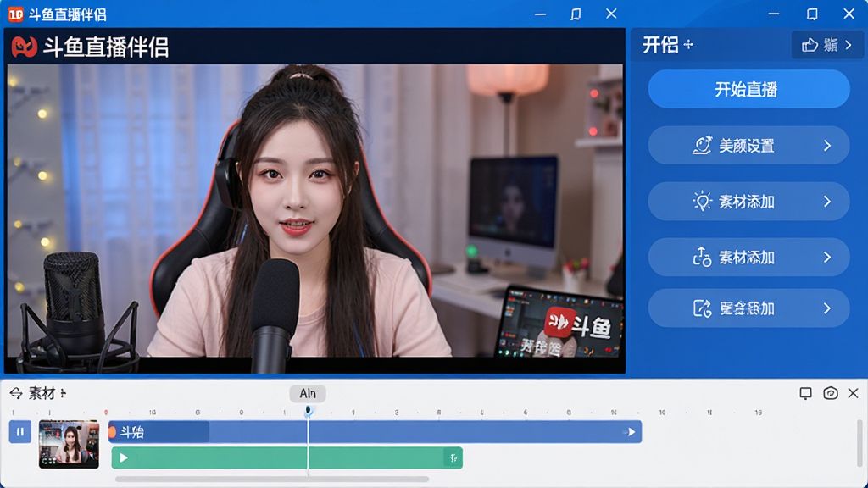Expand the chevron beside the thumbs-up icon
Viewport: 868px width, 488px height.
point(849,45)
